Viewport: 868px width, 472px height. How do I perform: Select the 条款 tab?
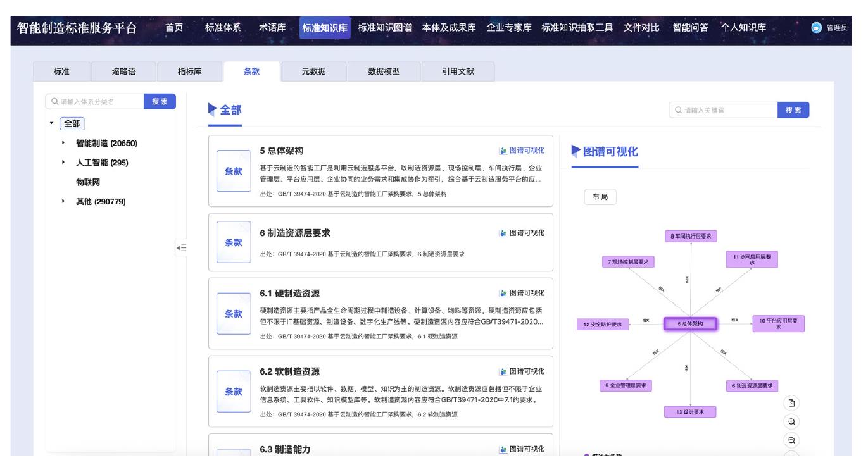[x=252, y=71]
